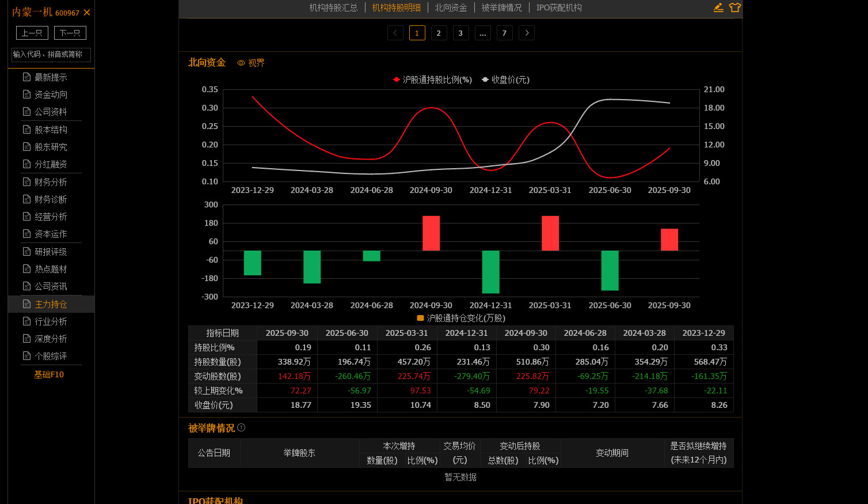Click the 下一只 next stock button
This screenshot has width=868, height=504.
click(x=70, y=33)
